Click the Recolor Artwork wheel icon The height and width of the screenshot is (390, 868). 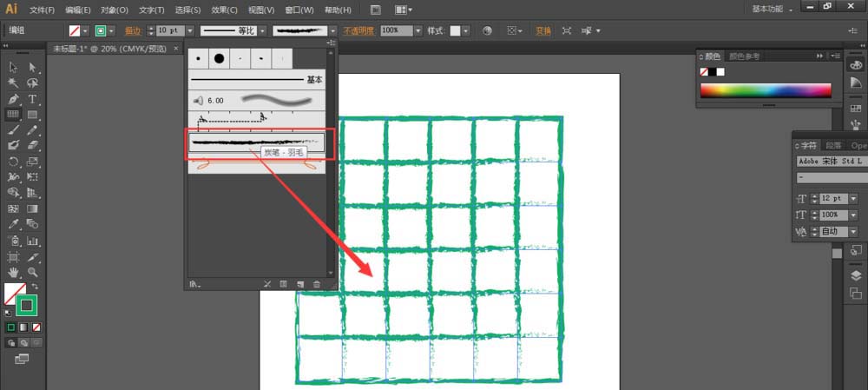click(x=487, y=31)
